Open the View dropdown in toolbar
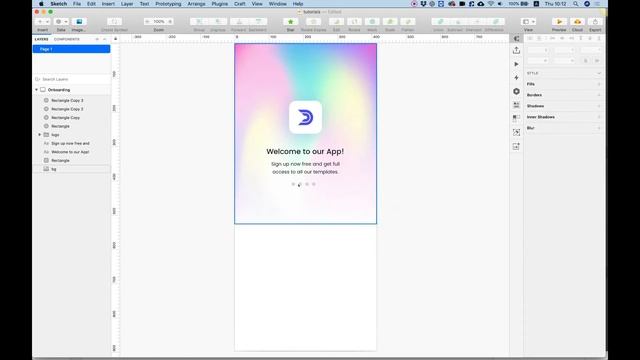The image size is (640, 360). click(529, 22)
